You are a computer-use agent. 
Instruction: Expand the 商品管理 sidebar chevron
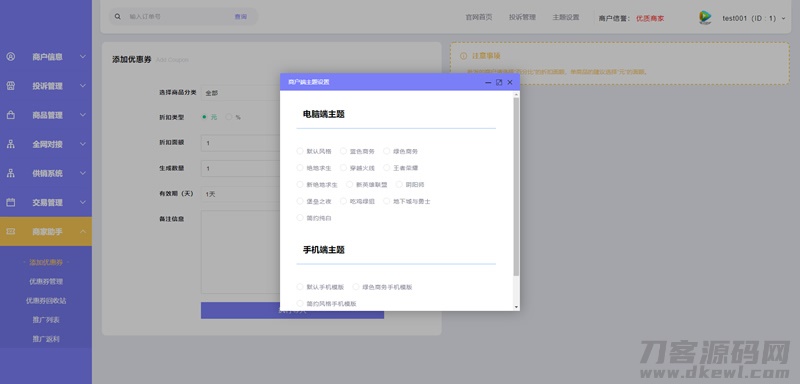[x=83, y=115]
